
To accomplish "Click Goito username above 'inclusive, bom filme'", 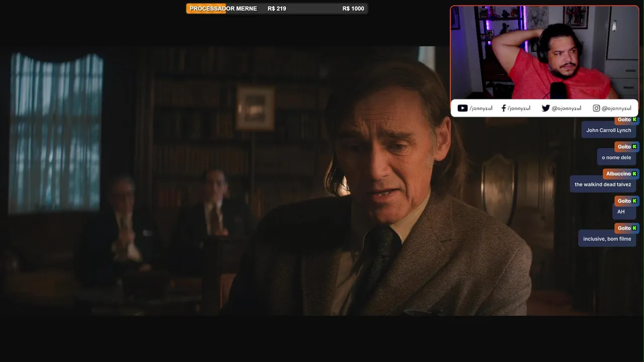I will pyautogui.click(x=624, y=228).
